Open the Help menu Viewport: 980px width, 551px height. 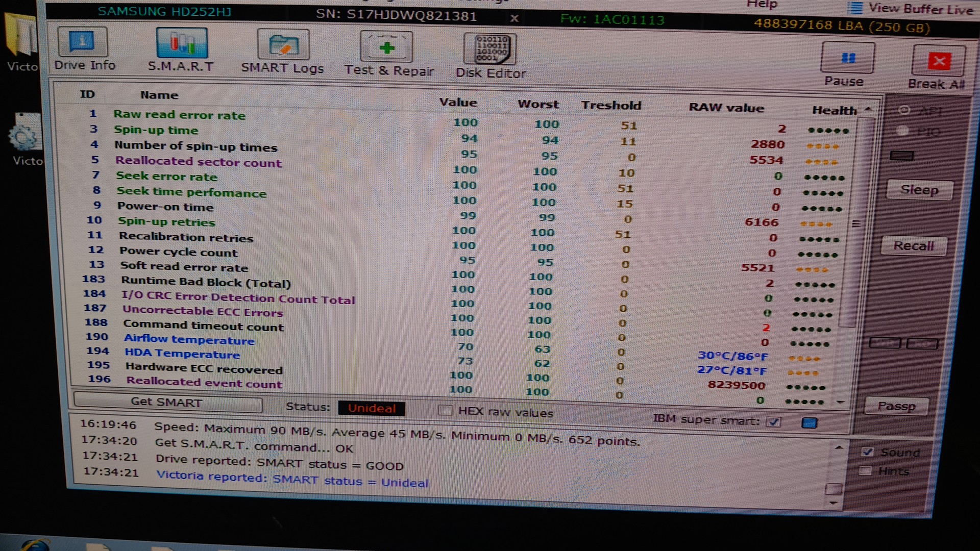762,4
